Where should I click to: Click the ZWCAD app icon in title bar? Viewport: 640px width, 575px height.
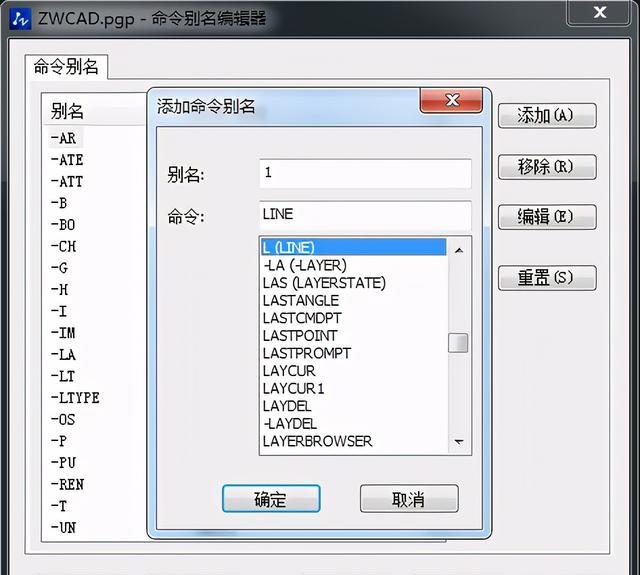point(20,19)
